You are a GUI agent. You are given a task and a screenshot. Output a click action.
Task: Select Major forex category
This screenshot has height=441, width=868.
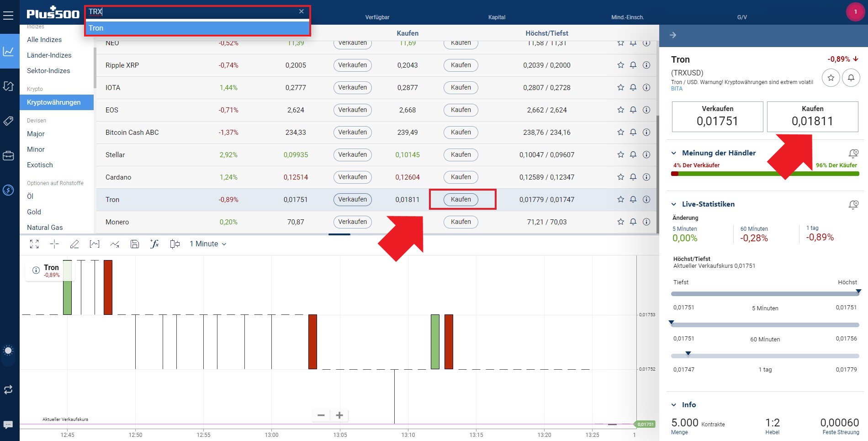click(x=36, y=134)
